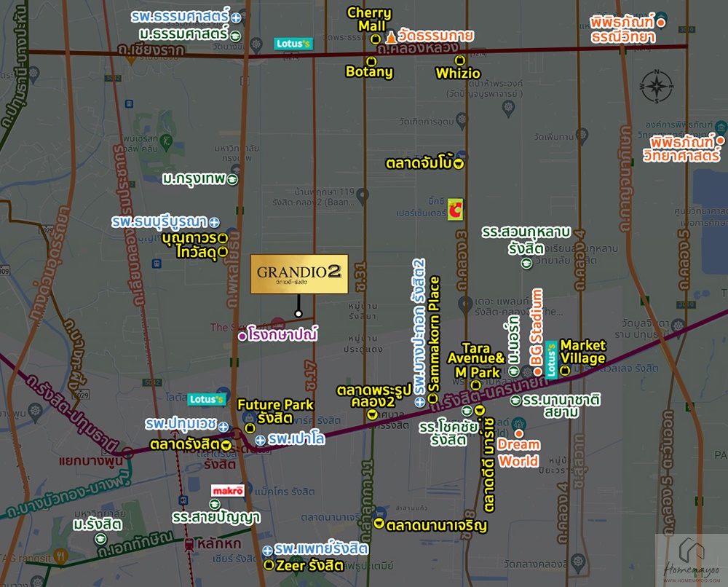Click the Lotus's logo near Cherry Mall
Screen dimensions: 728x587
click(293, 44)
